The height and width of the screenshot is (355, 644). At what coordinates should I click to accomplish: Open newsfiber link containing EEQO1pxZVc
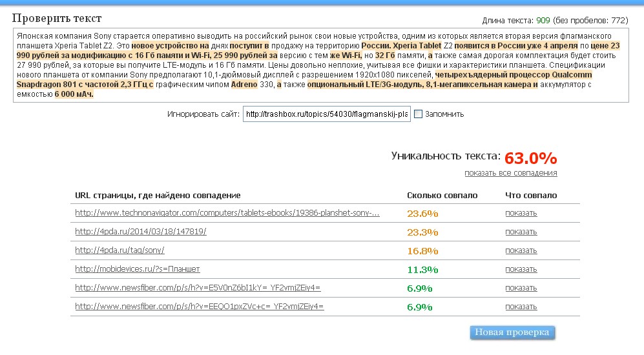pyautogui.click(x=199, y=307)
